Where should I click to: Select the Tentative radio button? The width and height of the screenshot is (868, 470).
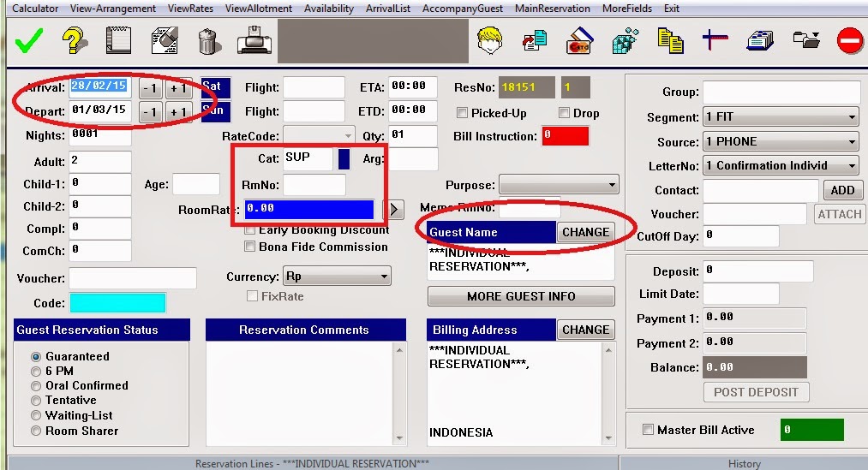click(36, 401)
